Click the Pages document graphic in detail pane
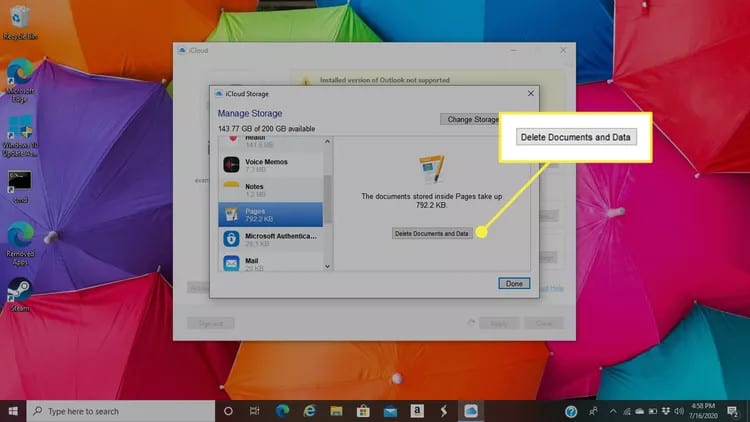Image resolution: width=750 pixels, height=422 pixels. (431, 169)
